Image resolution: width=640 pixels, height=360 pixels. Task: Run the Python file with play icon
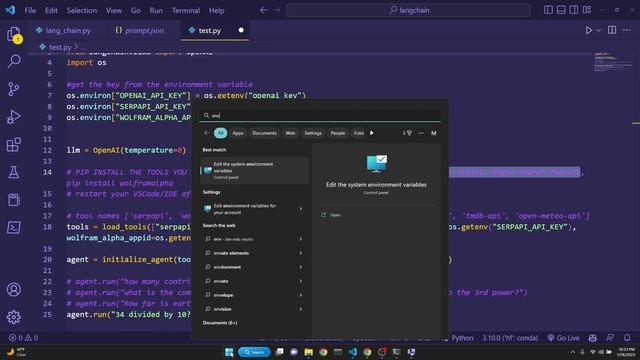click(589, 30)
